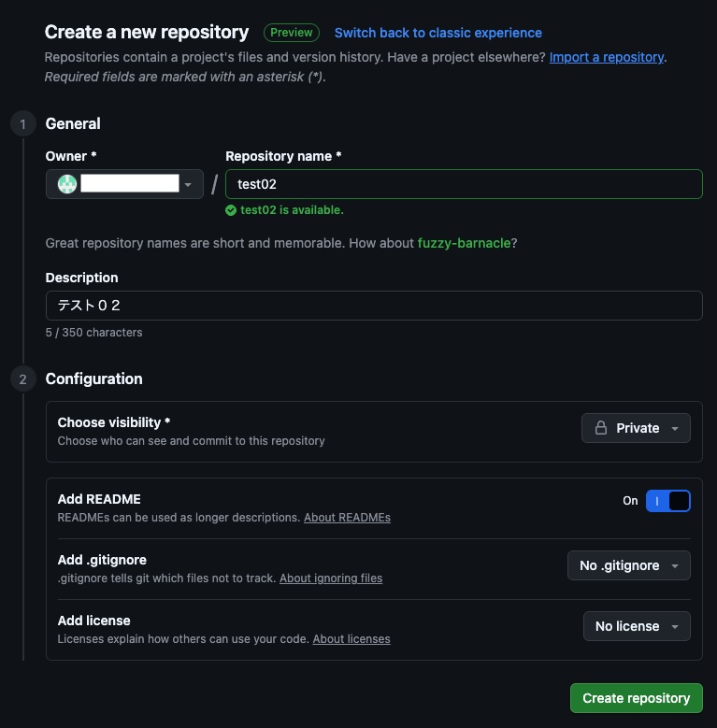Click the 'Add README' label

[99, 499]
